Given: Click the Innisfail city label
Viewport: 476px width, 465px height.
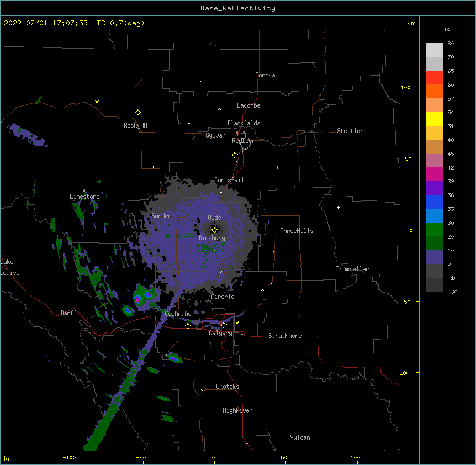Looking at the screenshot, I should [x=229, y=180].
